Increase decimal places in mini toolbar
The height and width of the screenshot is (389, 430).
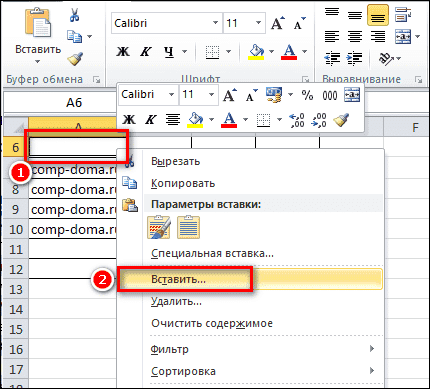[296, 120]
